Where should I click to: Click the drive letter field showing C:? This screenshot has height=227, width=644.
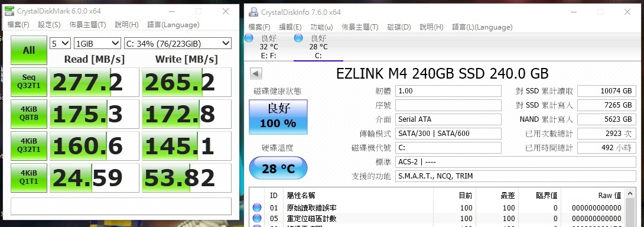point(448,148)
